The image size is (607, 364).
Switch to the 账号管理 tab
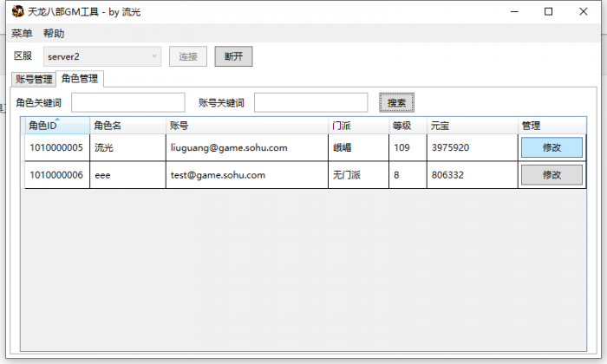34,79
